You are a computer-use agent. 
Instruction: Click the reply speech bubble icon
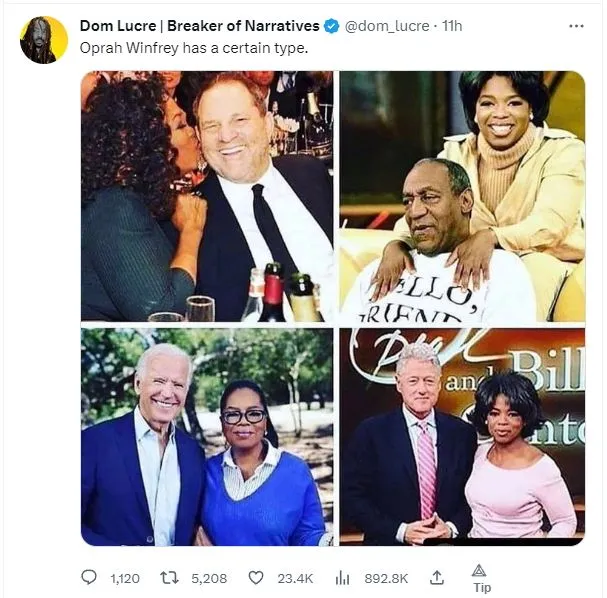90,577
